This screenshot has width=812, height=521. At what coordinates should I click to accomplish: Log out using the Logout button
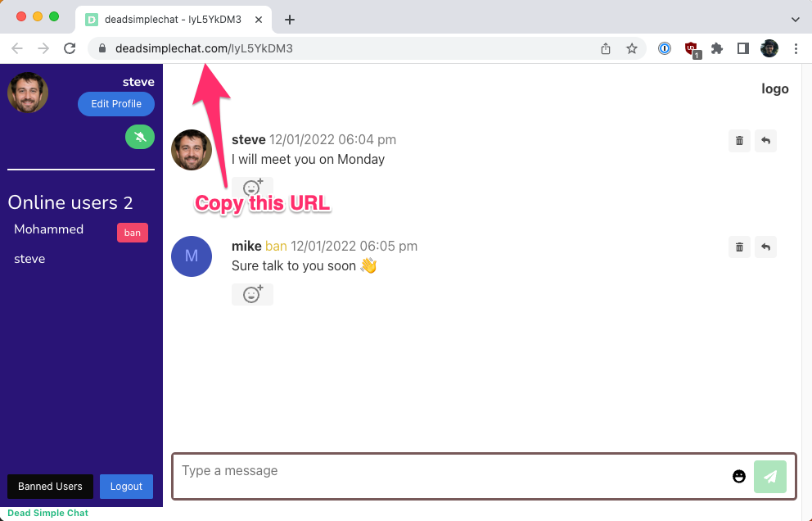[x=126, y=487]
